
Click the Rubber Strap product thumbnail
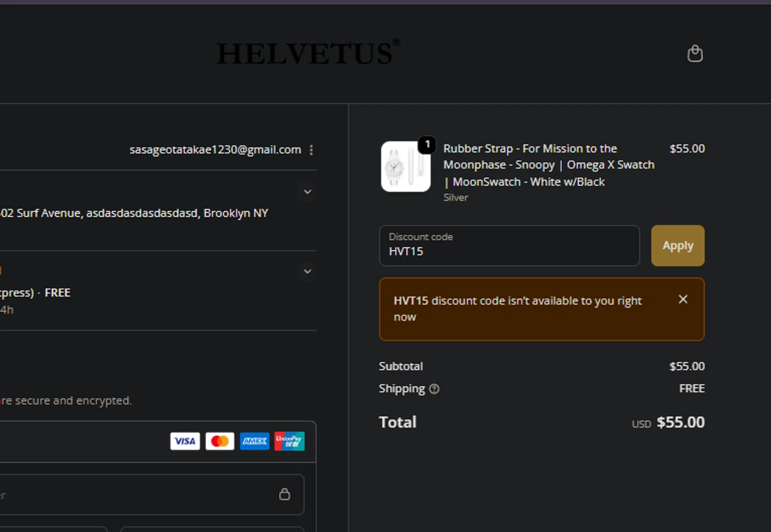click(406, 167)
